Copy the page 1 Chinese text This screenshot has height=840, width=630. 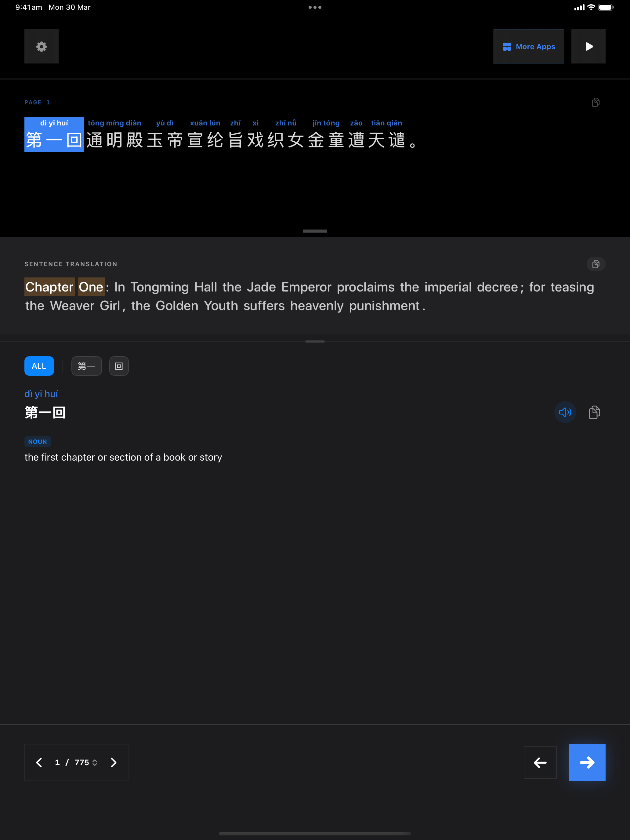click(x=596, y=102)
